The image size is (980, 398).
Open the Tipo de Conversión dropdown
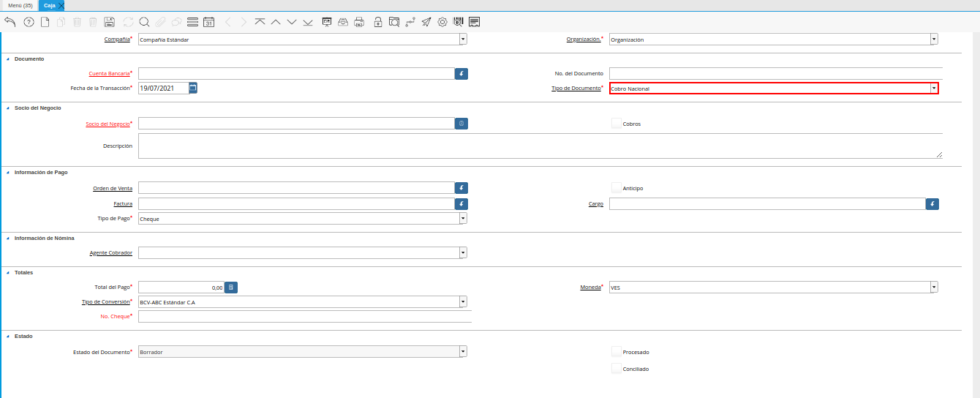coord(463,302)
